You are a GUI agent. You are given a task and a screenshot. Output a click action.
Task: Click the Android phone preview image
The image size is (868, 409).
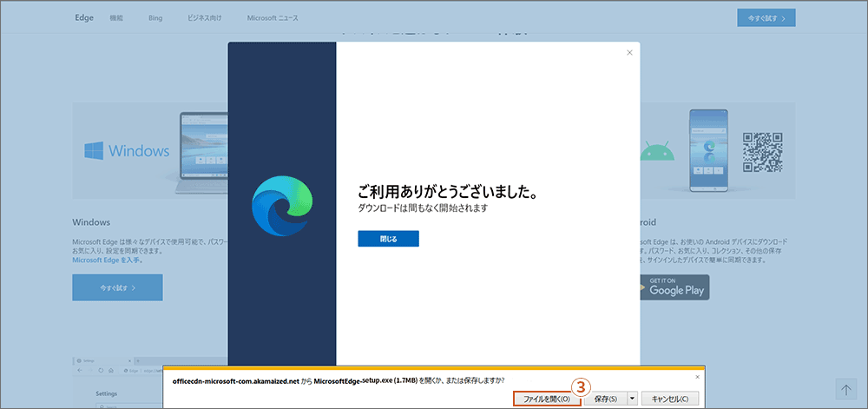tap(708, 151)
